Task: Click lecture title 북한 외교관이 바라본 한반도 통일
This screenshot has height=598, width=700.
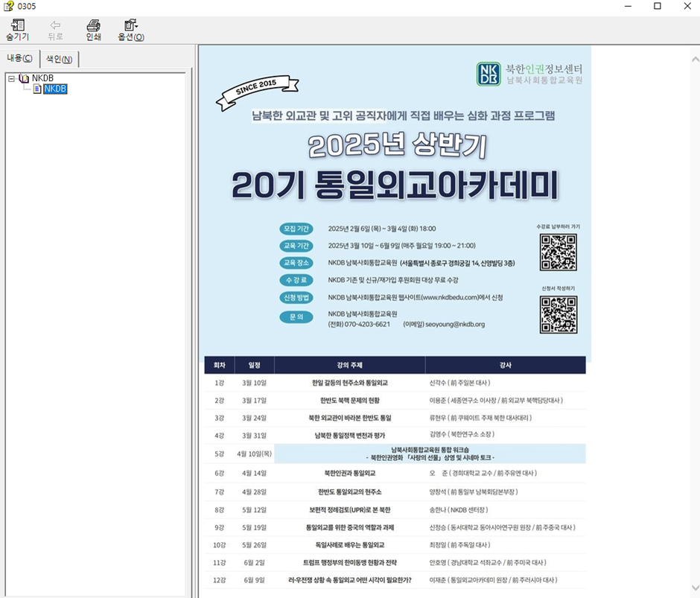Action: click(x=349, y=418)
